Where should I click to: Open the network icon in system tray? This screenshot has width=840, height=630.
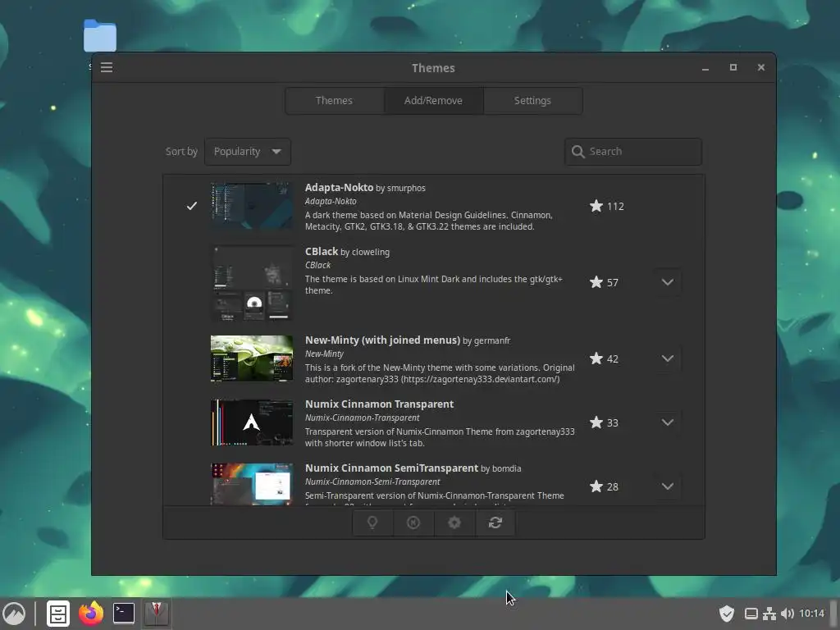pyautogui.click(x=769, y=614)
